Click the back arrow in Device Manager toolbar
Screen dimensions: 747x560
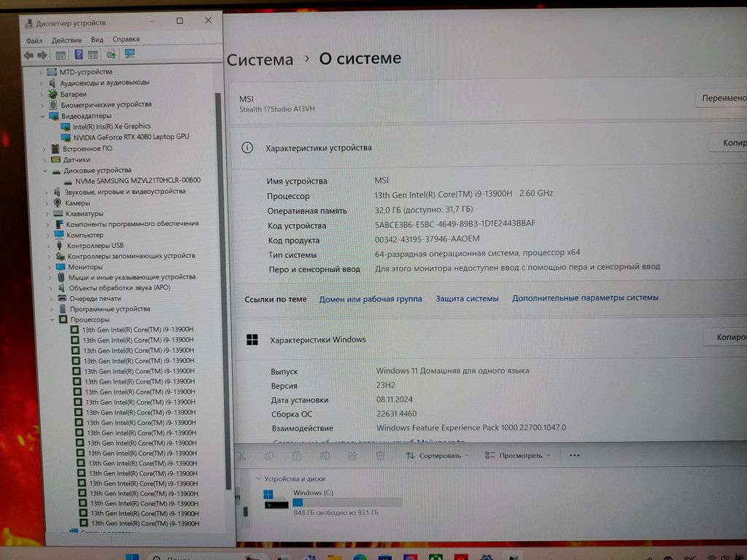28,55
